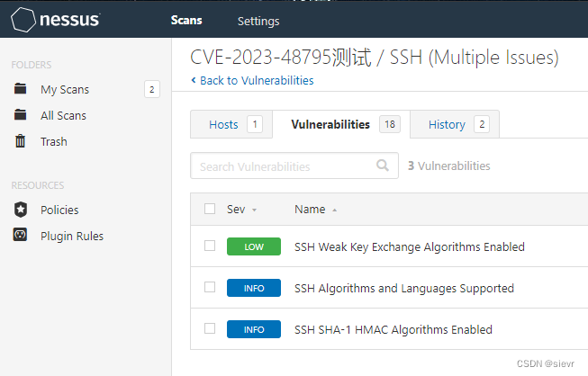Click the My Scans count badge 2
588x376 pixels.
point(152,89)
